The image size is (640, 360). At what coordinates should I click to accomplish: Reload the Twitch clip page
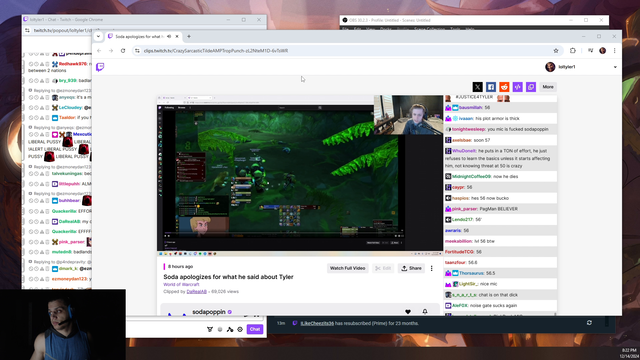tap(123, 51)
